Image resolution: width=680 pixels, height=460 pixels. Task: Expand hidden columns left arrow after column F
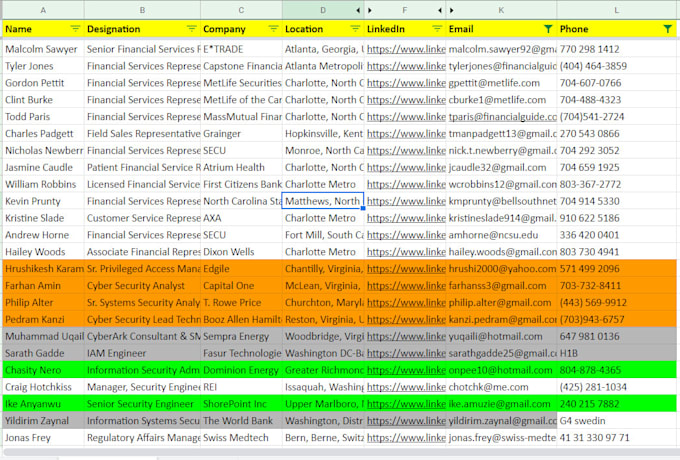click(440, 10)
